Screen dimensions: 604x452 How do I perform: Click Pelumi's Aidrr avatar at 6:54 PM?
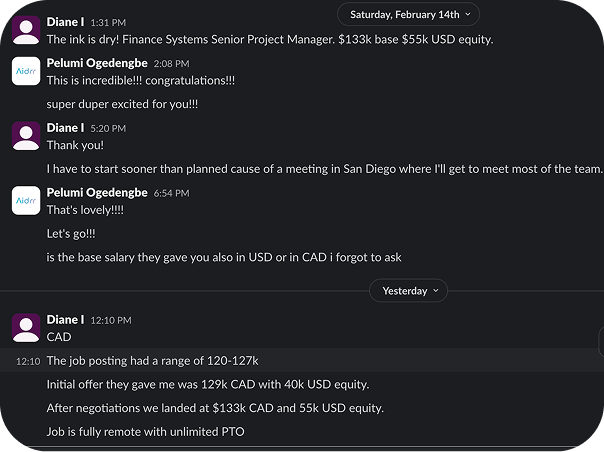click(26, 200)
